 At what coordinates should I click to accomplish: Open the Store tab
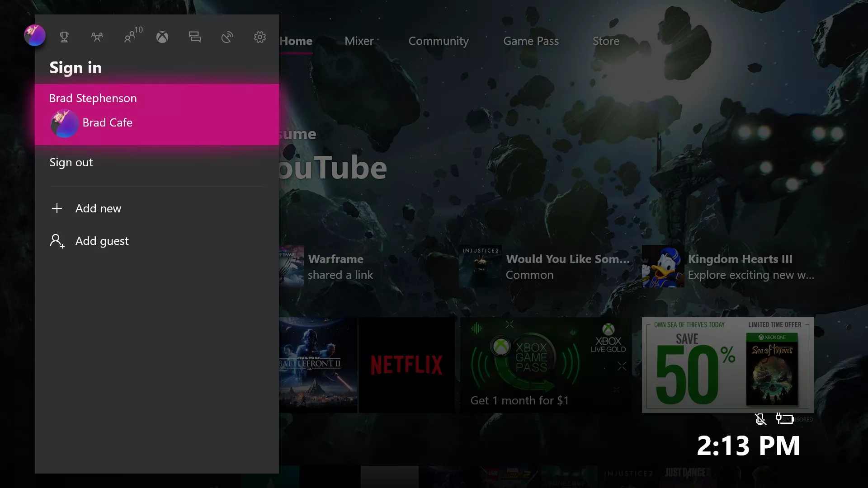click(x=606, y=41)
